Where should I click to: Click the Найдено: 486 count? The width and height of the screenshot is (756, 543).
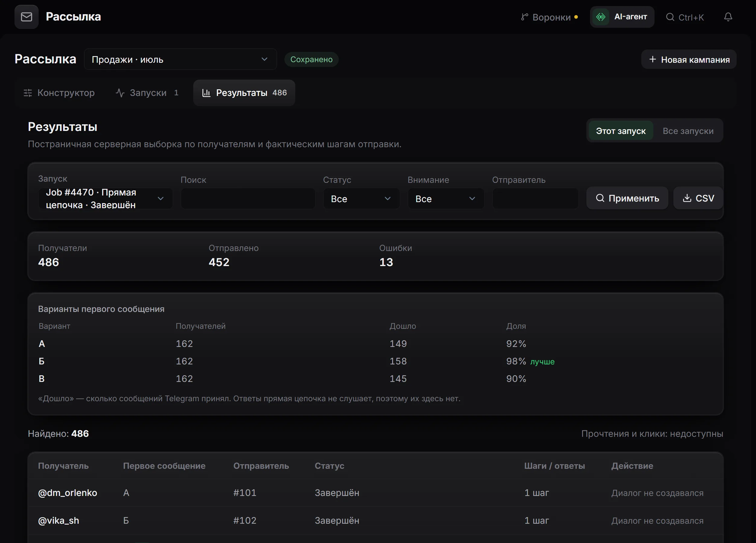pos(58,433)
